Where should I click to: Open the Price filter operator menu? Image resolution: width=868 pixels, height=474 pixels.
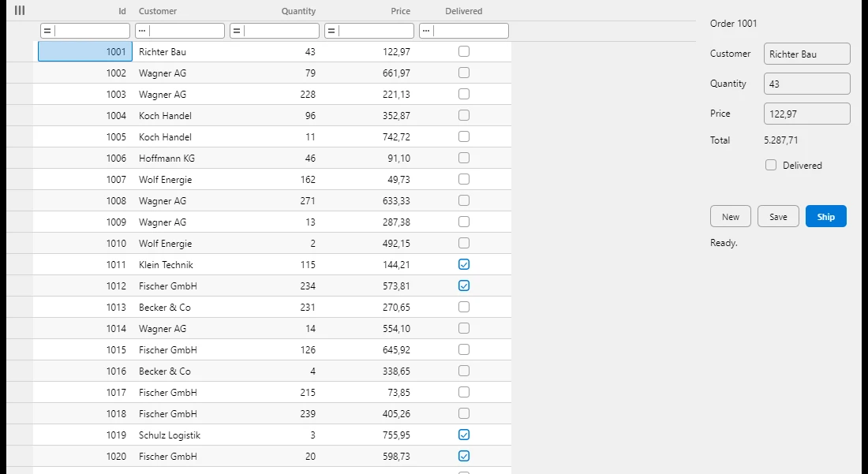coord(331,31)
